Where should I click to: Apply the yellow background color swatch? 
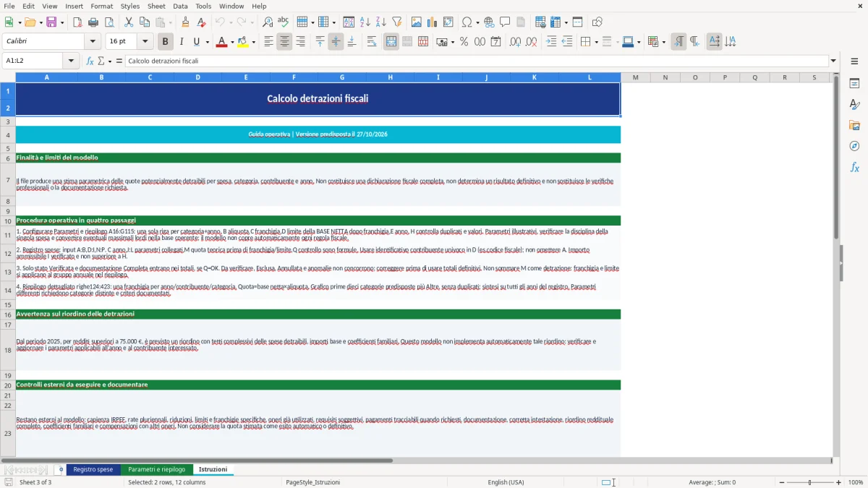[243, 42]
